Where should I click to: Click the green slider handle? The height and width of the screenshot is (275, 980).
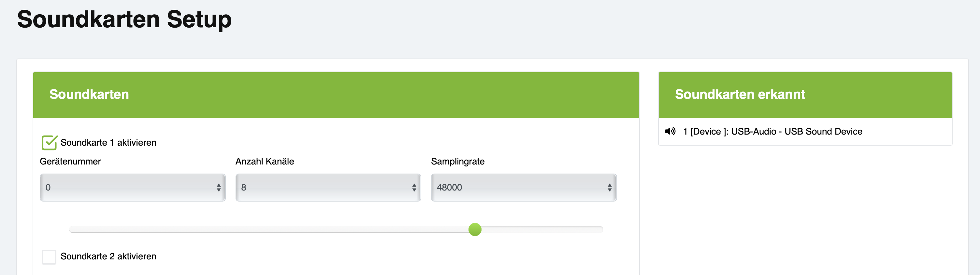coord(475,229)
